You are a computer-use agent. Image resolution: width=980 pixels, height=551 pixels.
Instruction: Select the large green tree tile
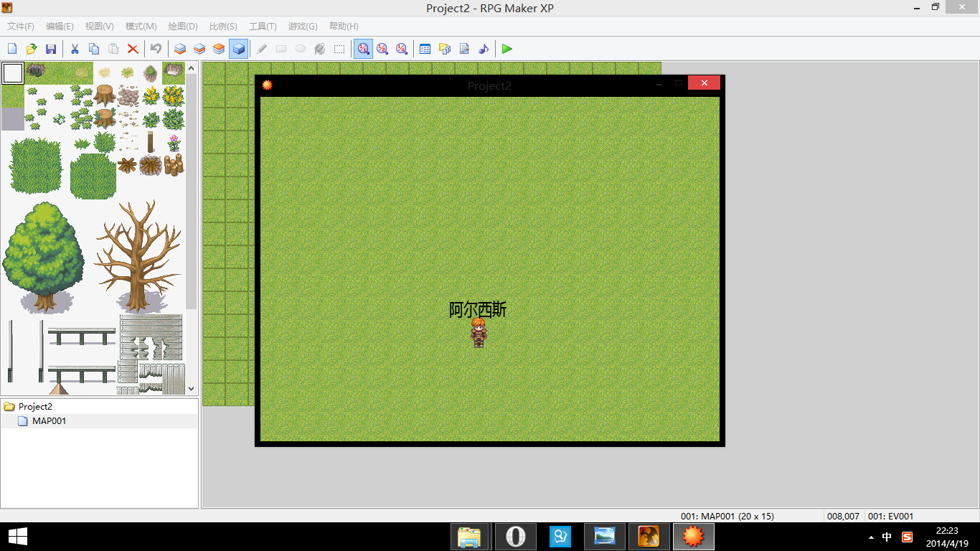(x=44, y=257)
